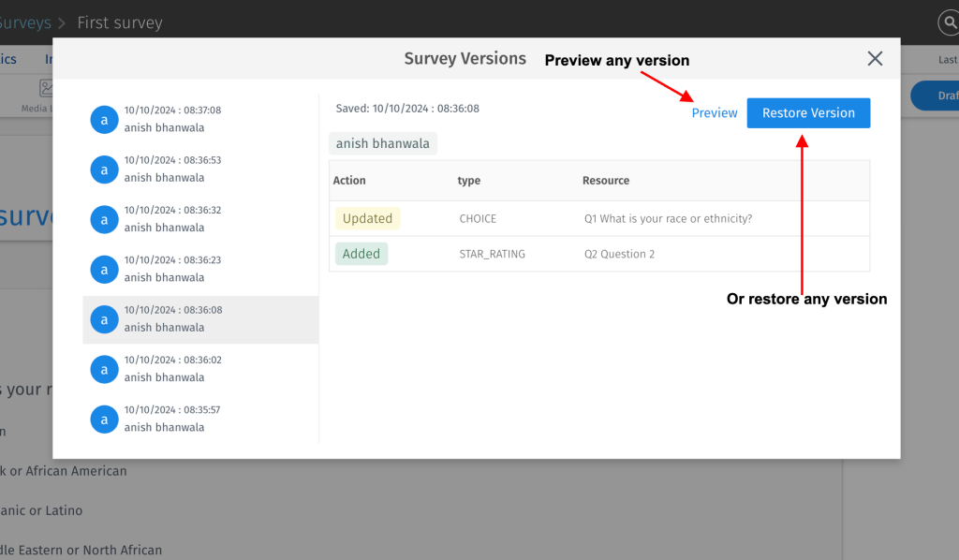Click the Resource column header

(606, 181)
